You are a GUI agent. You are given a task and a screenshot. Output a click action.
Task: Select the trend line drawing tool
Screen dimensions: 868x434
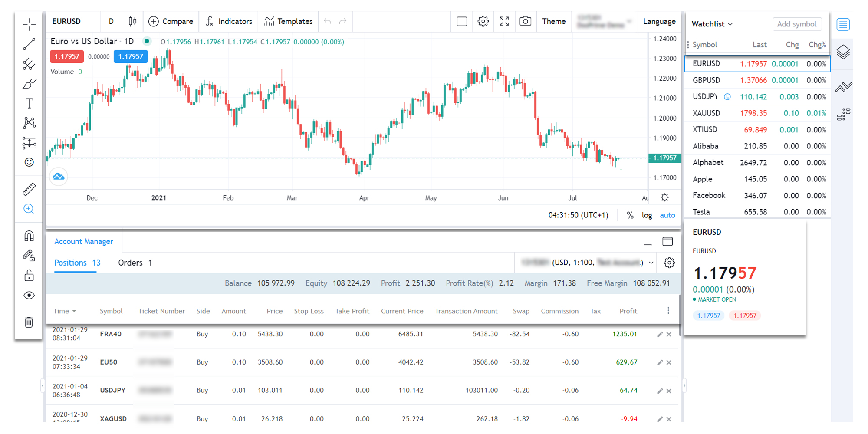[29, 44]
